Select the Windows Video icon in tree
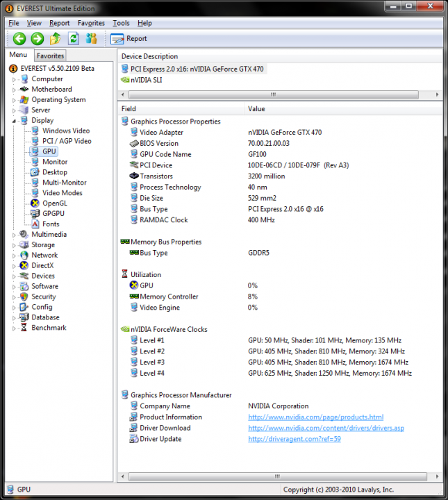 pyautogui.click(x=35, y=131)
